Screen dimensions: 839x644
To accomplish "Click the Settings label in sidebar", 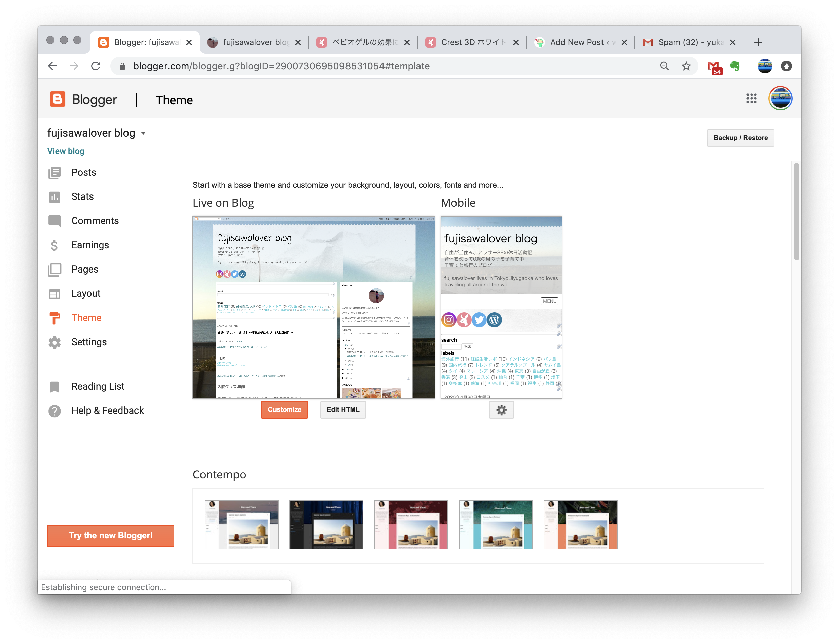I will click(89, 342).
